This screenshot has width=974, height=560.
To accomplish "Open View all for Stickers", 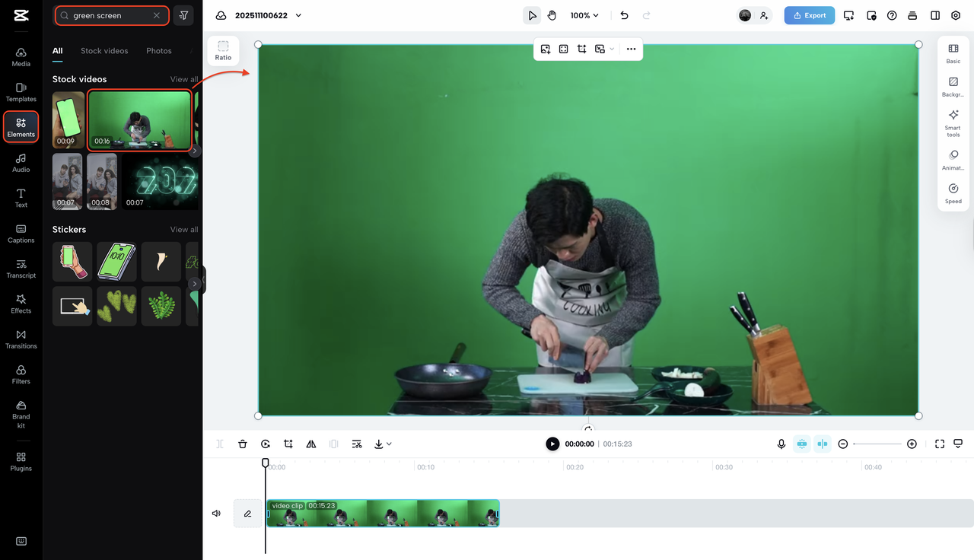I will click(x=184, y=229).
